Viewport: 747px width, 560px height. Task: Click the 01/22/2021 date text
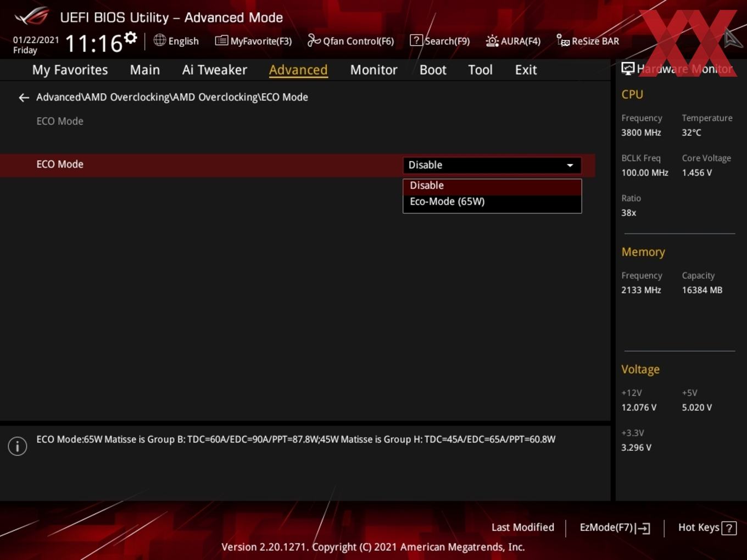coord(36,40)
